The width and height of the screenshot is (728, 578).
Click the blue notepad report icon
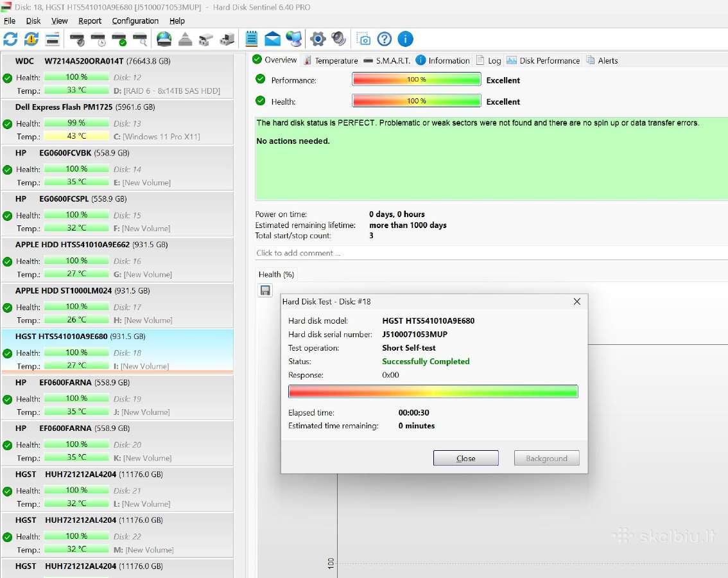[252, 39]
